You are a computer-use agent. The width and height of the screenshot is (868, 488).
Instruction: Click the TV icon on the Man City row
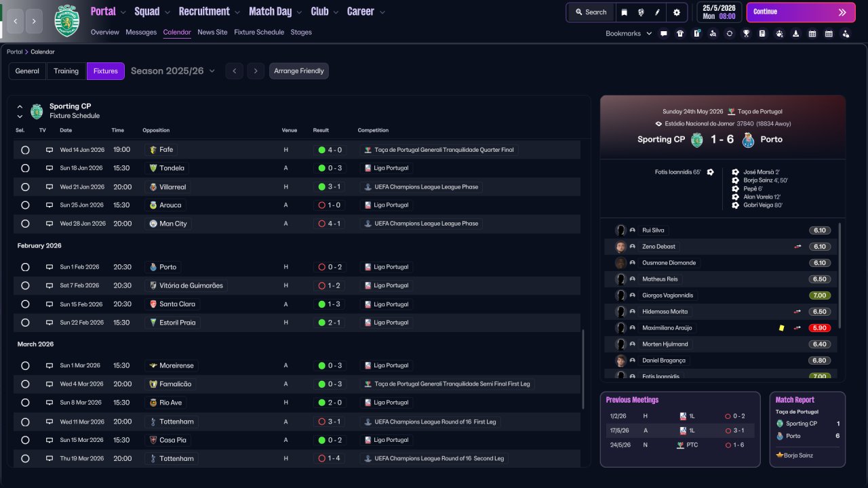point(50,224)
